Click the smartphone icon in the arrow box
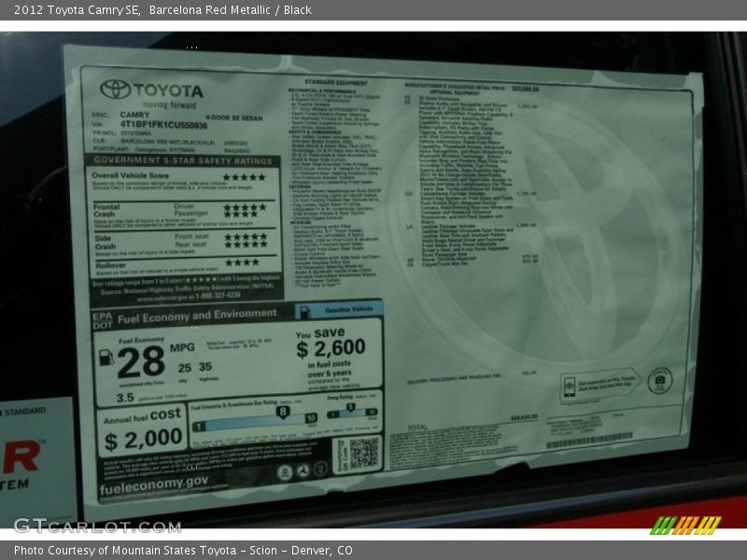Image resolution: width=747 pixels, height=560 pixels. tap(569, 385)
